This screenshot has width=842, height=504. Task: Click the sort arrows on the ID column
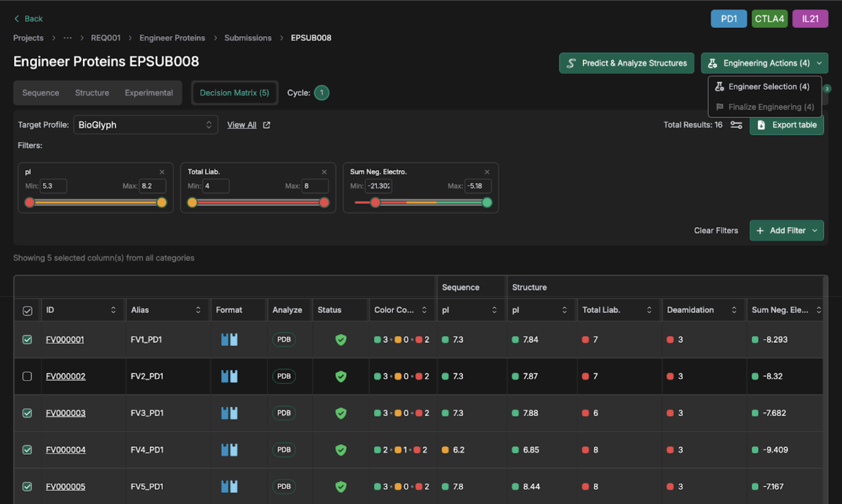(113, 310)
